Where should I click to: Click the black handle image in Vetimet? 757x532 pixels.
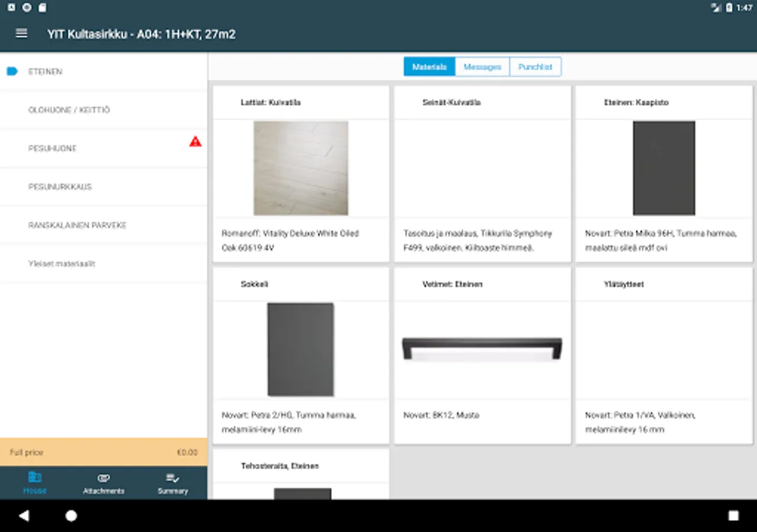tap(482, 349)
